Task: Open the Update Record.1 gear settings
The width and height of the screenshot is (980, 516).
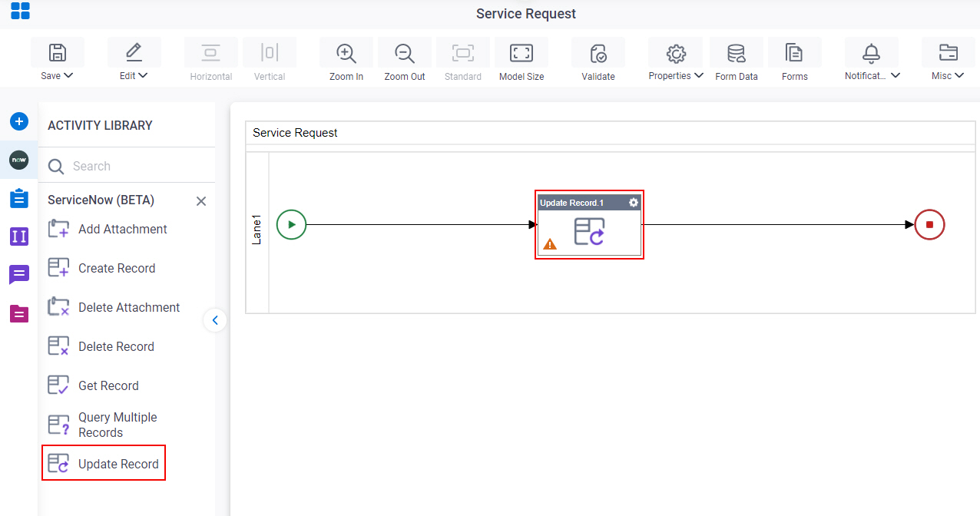Action: pos(634,203)
